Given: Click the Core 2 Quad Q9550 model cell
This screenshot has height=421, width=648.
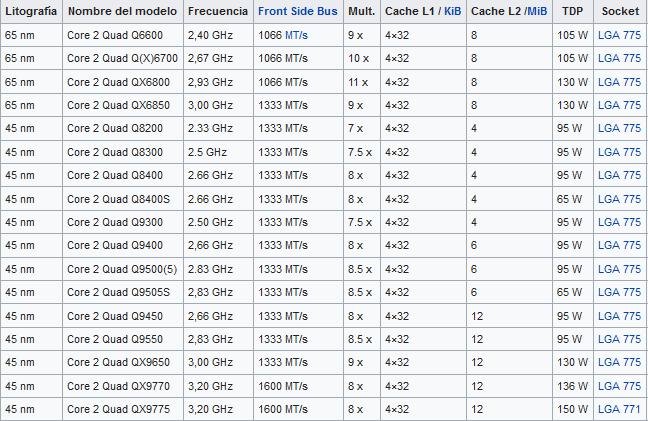Looking at the screenshot, I should tap(123, 339).
